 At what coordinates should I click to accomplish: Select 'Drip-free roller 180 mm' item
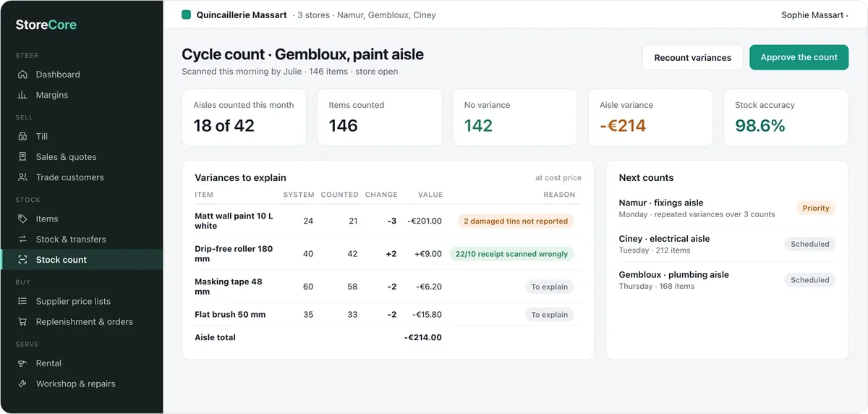point(234,253)
